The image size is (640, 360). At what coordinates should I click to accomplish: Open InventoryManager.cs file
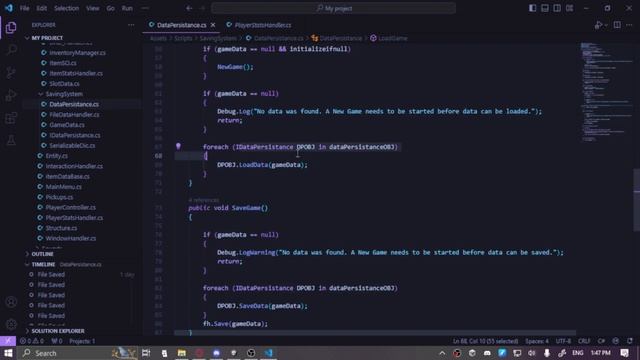click(x=77, y=53)
